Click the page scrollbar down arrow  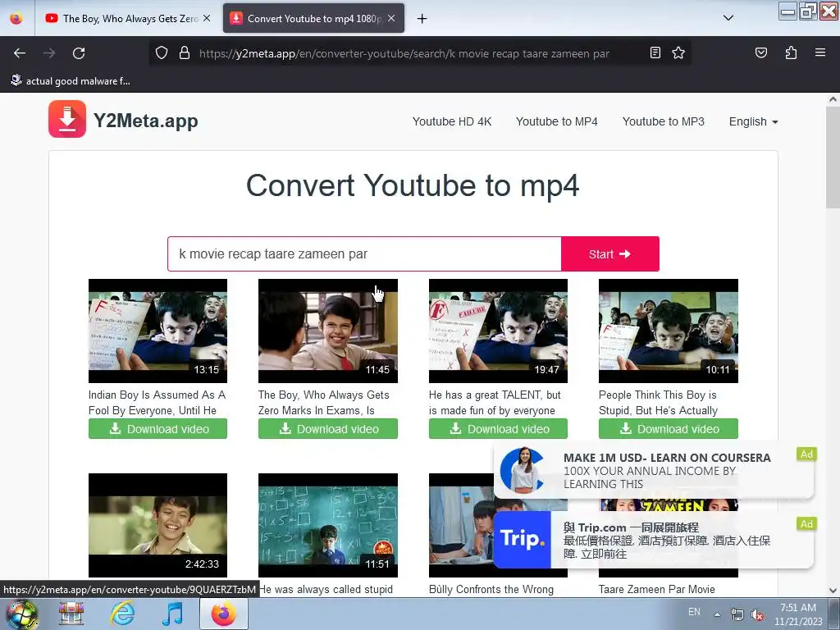(833, 590)
